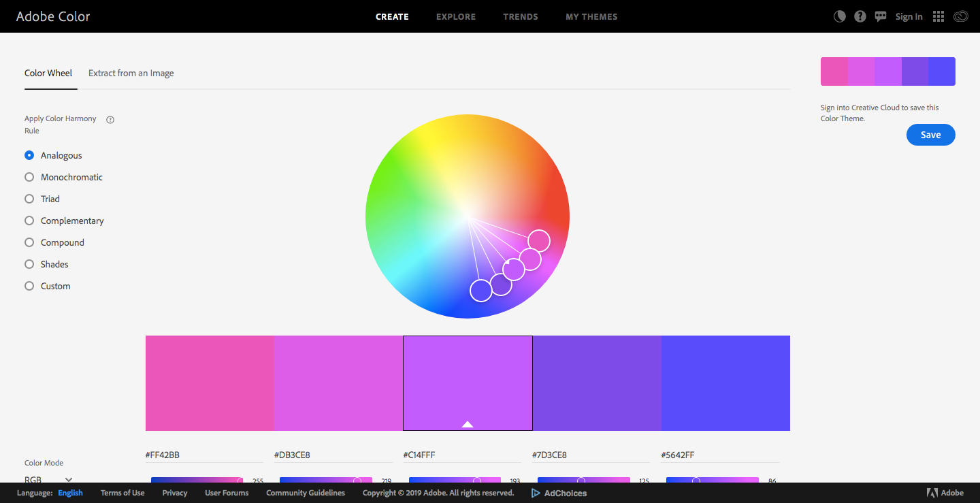Select the active #C14FFF purple swatch
980x503 pixels.
tap(468, 383)
